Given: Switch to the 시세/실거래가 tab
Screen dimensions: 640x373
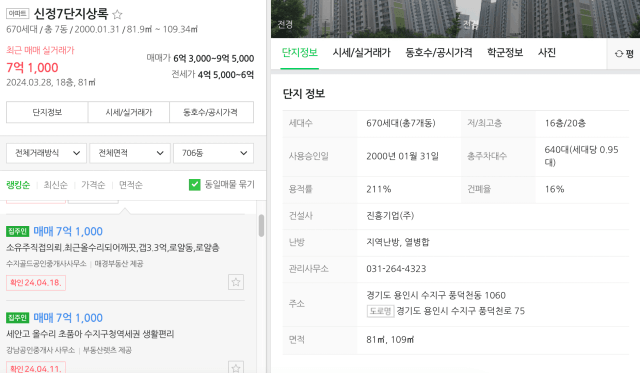Looking at the screenshot, I should pos(361,53).
